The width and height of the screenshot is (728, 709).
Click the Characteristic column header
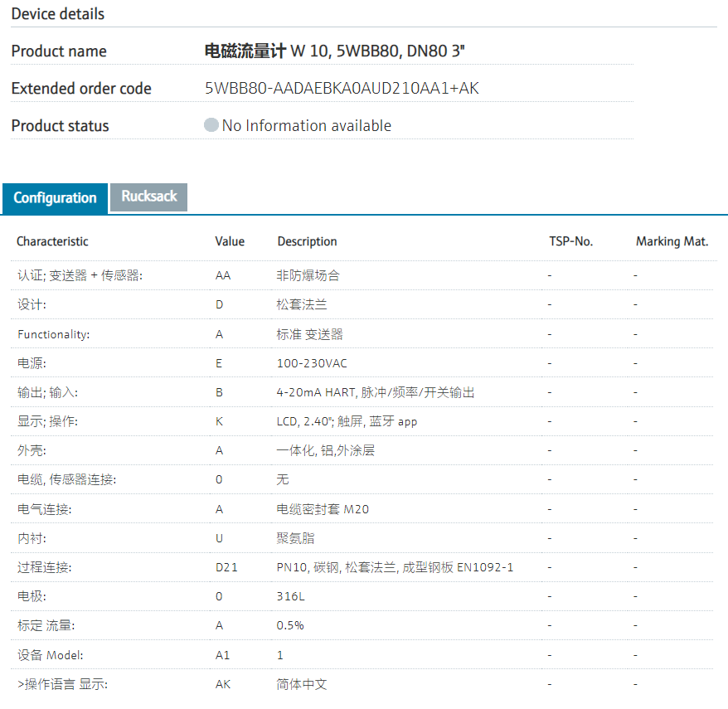point(52,241)
